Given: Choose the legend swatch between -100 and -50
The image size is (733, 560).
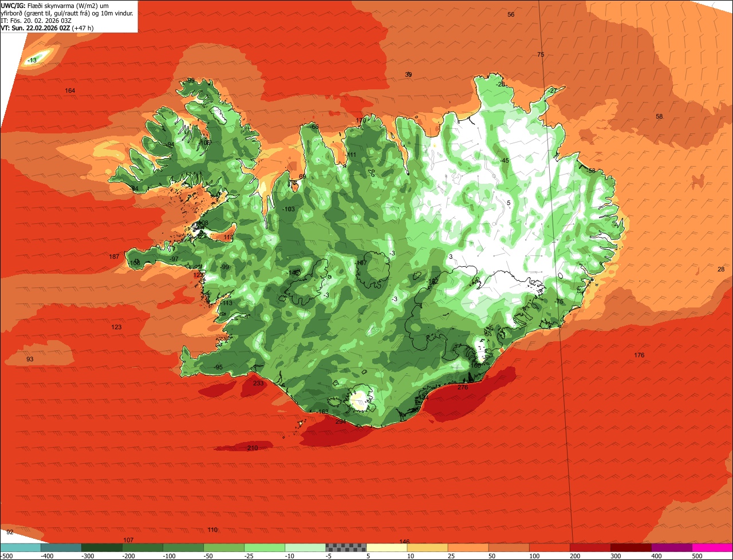Looking at the screenshot, I should click(x=183, y=547).
